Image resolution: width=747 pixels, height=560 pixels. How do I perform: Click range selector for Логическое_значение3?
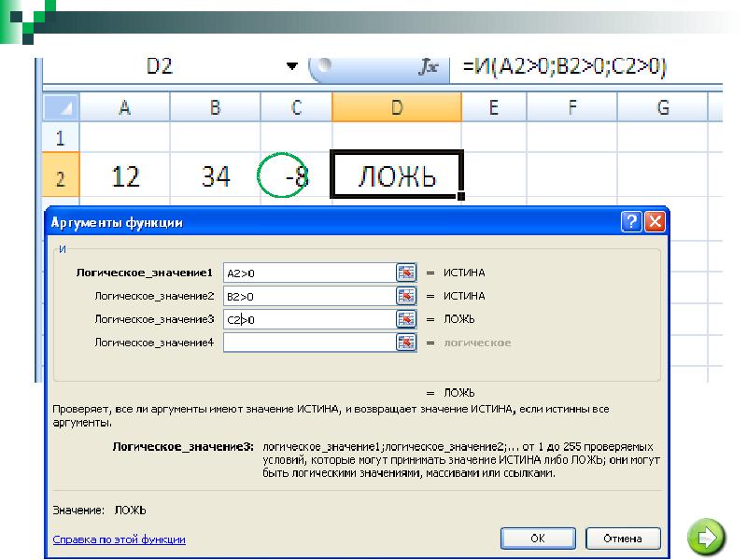click(406, 319)
